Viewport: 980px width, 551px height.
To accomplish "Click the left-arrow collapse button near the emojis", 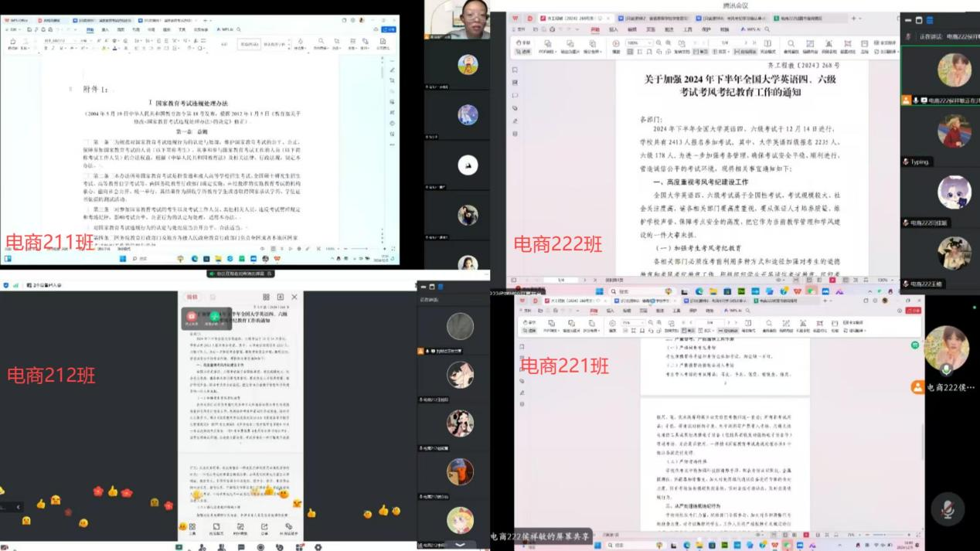I will [19, 507].
